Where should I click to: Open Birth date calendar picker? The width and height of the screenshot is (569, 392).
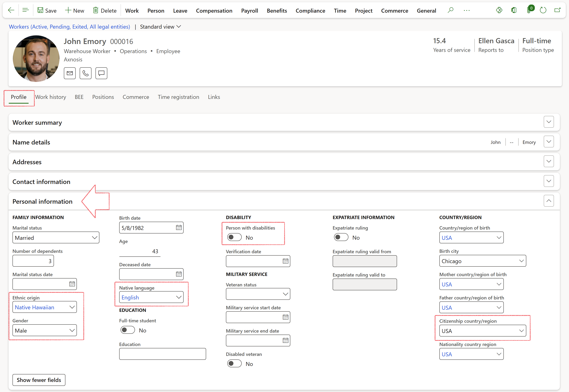click(x=179, y=228)
